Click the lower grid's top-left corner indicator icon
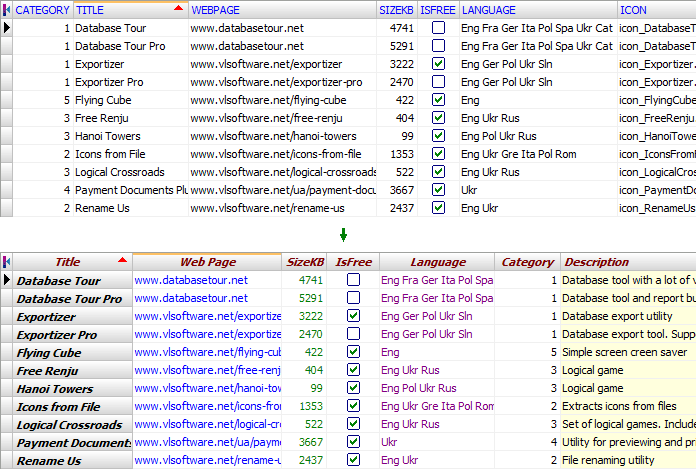Screen dimensions: 696x469 point(7,262)
